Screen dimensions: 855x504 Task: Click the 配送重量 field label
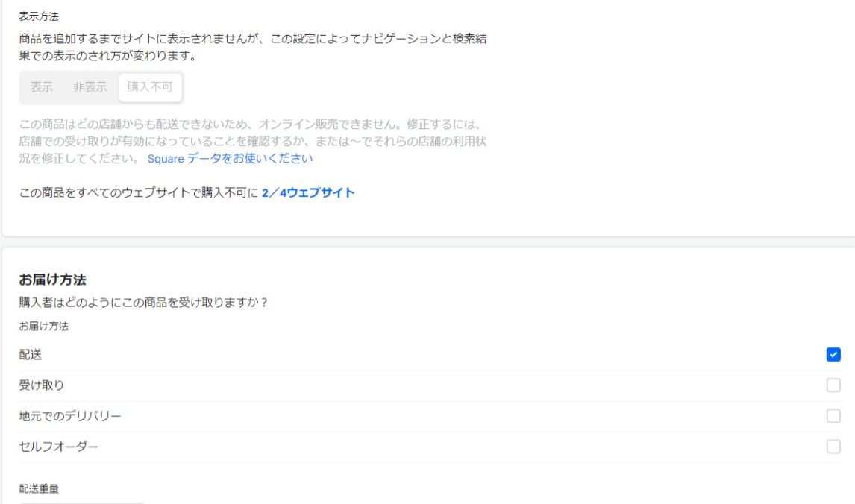tap(40, 489)
